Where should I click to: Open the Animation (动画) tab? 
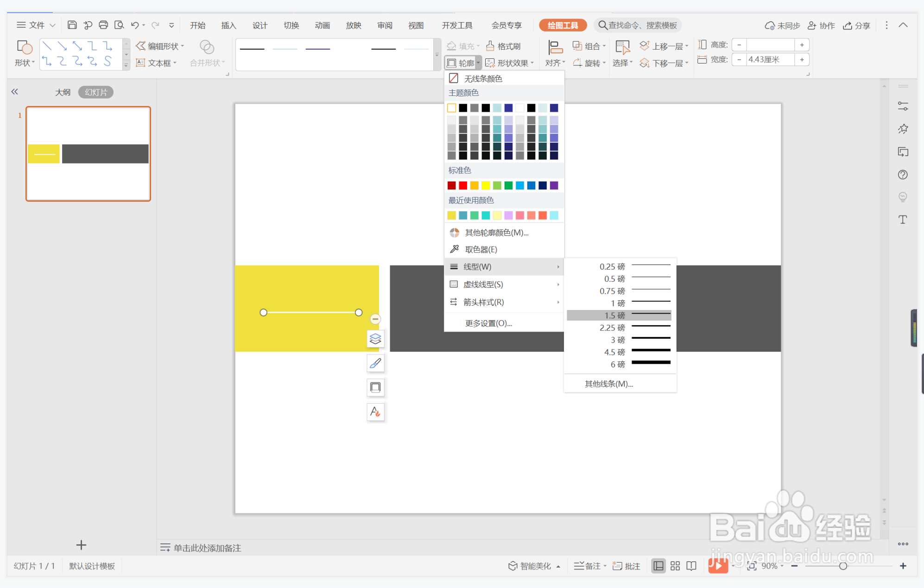[x=322, y=25]
